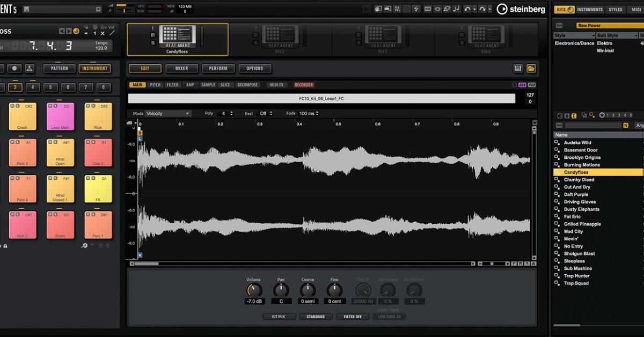The image size is (644, 337).
Task: Open the MIXER view
Action: pyautogui.click(x=181, y=68)
